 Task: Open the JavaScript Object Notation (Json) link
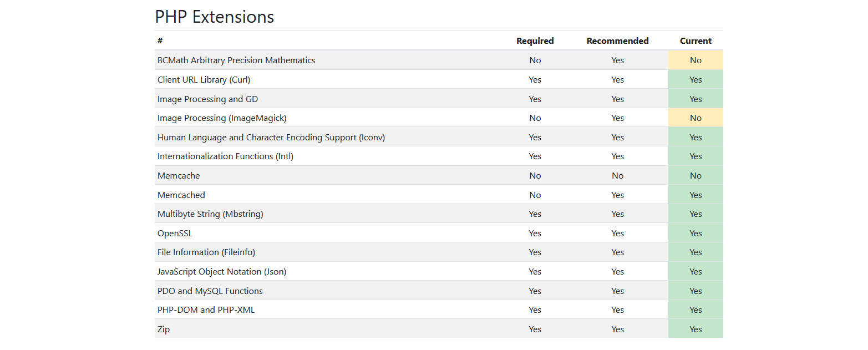pos(222,271)
